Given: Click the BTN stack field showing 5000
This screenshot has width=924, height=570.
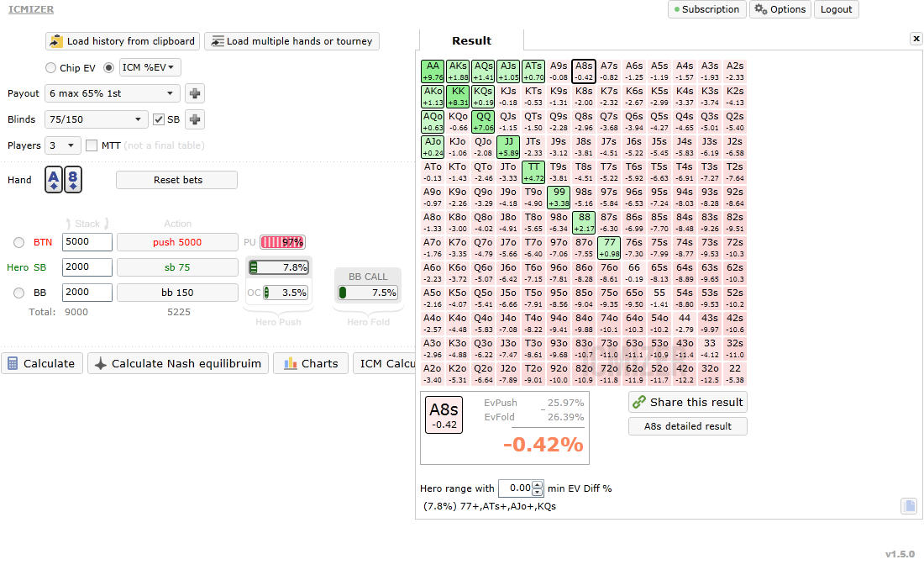Looking at the screenshot, I should (87, 242).
